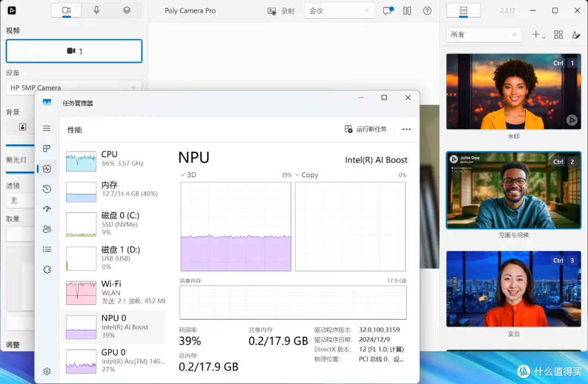Image resolution: width=588 pixels, height=384 pixels.
Task: Maximize the Task Manager window
Action: click(384, 97)
